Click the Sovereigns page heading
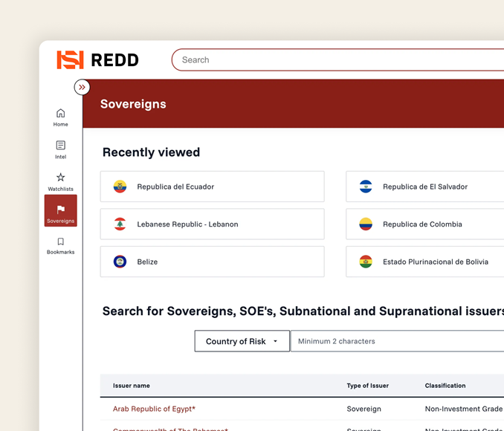Viewport: 504px width, 431px height. coord(133,104)
